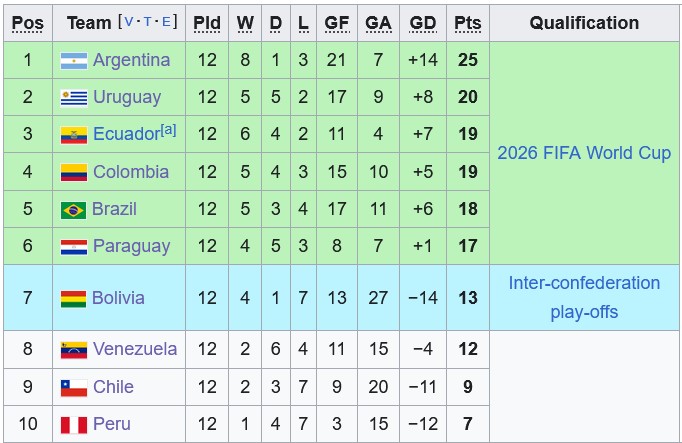Click the T (talk) template link
The width and height of the screenshot is (682, 443).
pyautogui.click(x=148, y=22)
